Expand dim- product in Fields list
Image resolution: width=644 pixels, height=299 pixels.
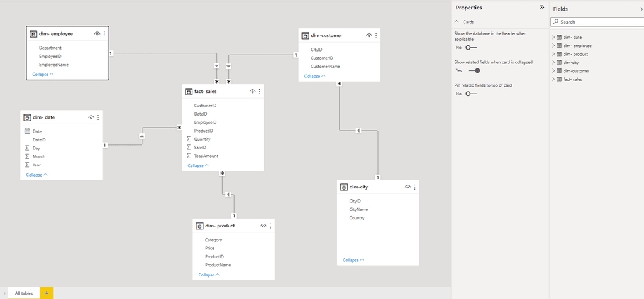coord(553,54)
